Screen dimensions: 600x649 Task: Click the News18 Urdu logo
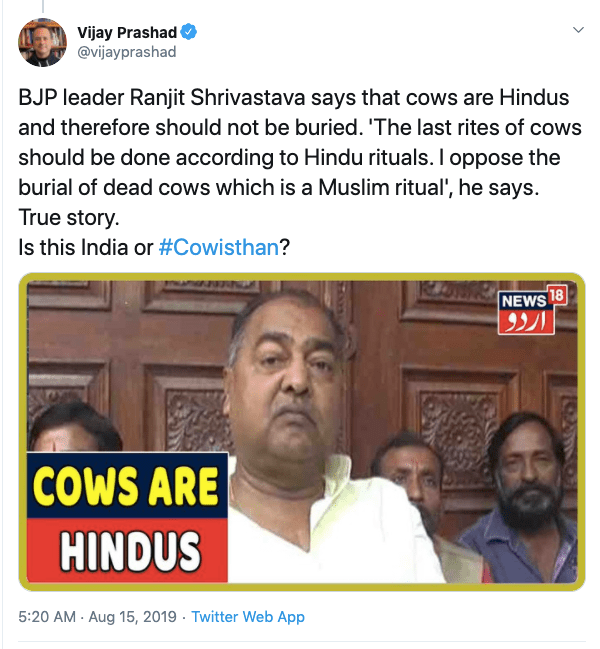pyautogui.click(x=532, y=310)
